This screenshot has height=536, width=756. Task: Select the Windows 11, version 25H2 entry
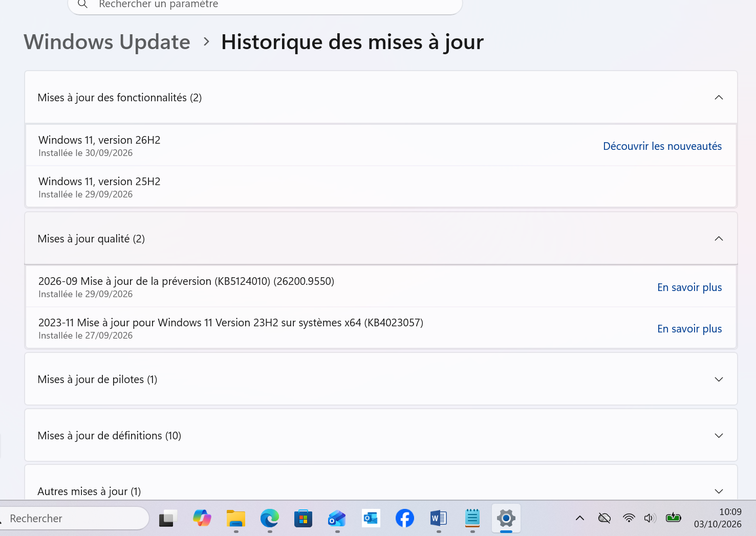[381, 187]
